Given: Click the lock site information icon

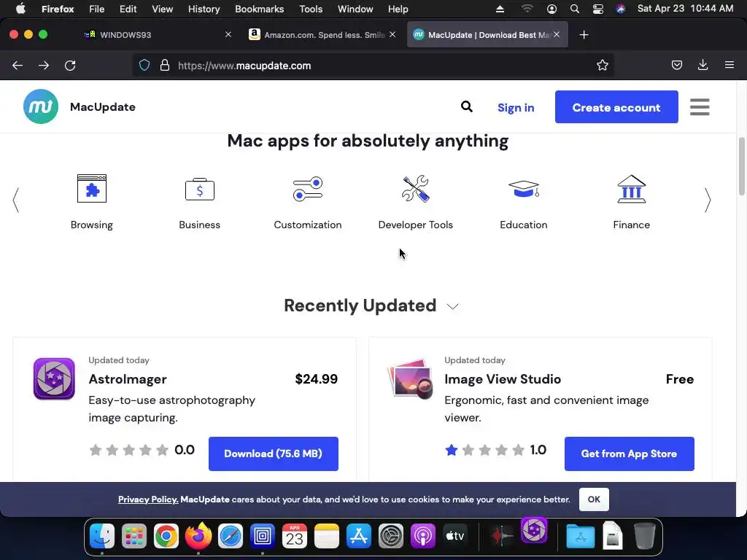Looking at the screenshot, I should [165, 65].
